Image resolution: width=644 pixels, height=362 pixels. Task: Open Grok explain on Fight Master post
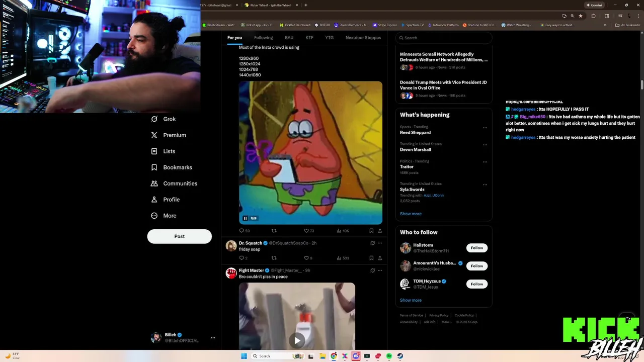pos(372,270)
